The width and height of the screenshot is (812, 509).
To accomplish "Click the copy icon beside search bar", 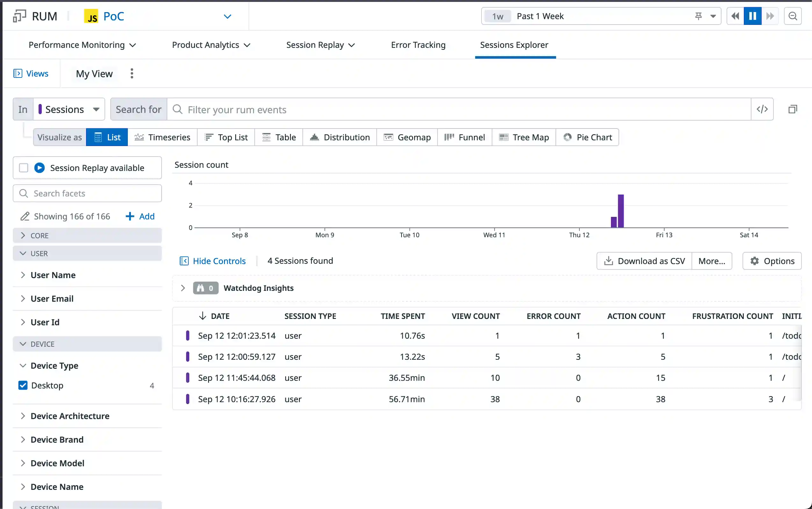I will coord(793,109).
